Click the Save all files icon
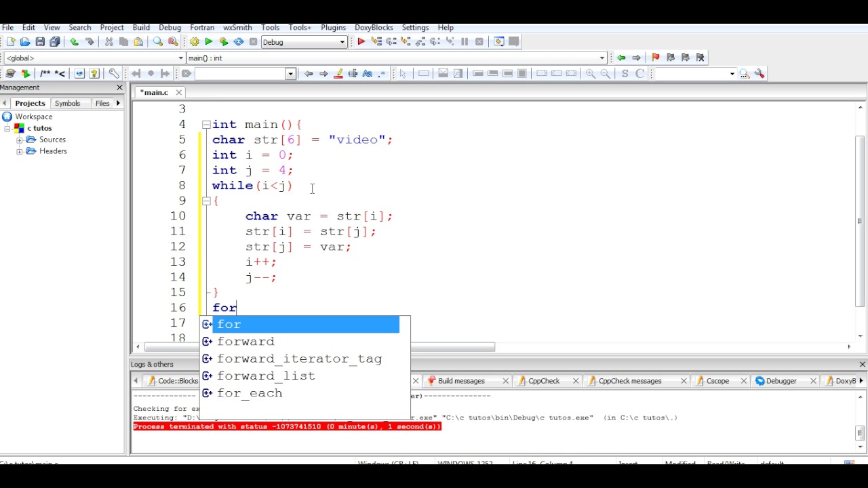Screen dimensions: 868x488 pos(55,42)
